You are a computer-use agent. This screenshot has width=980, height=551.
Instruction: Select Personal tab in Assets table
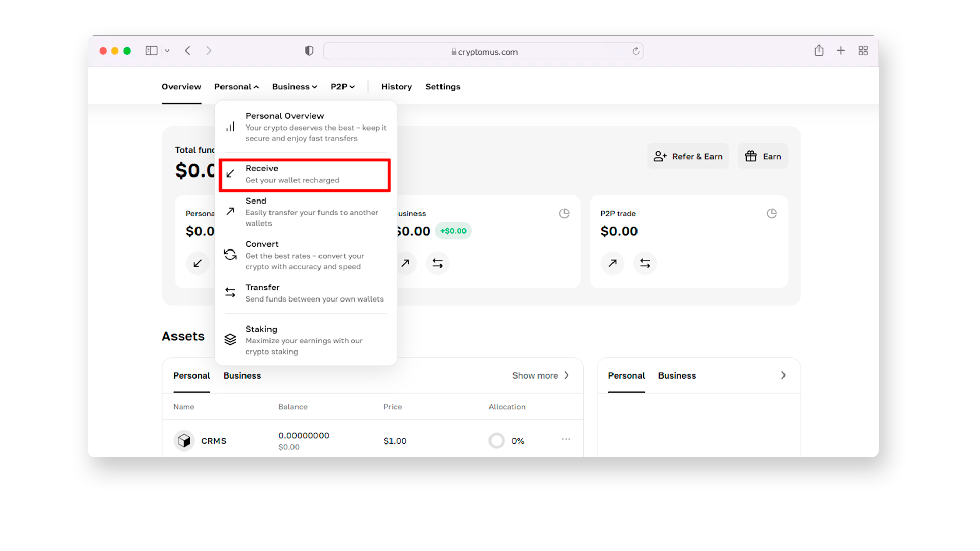coord(191,375)
